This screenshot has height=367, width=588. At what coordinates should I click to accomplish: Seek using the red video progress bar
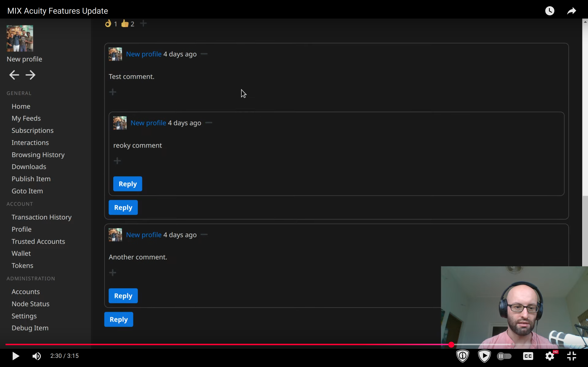(243, 344)
